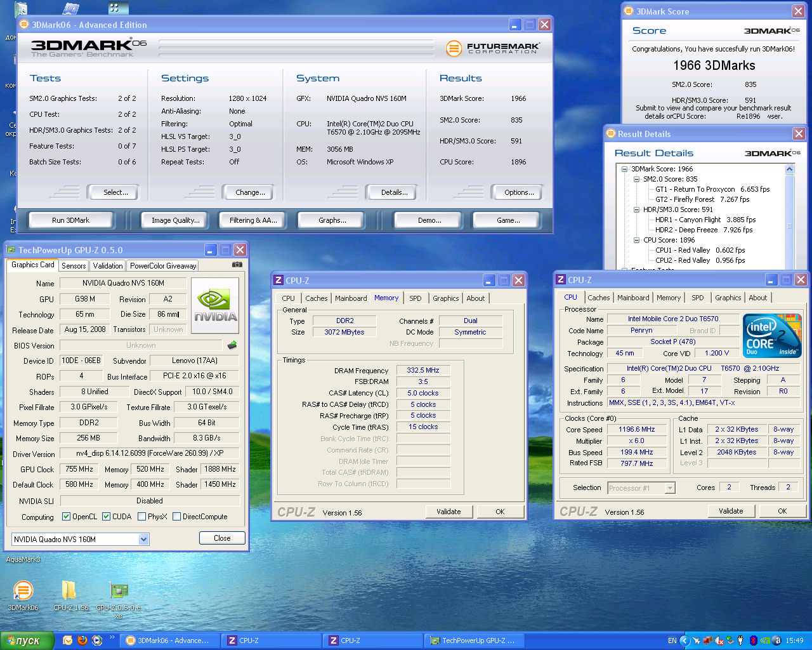Image resolution: width=812 pixels, height=650 pixels.
Task: Open the PowerColor Giveaway tab
Action: coord(164,266)
